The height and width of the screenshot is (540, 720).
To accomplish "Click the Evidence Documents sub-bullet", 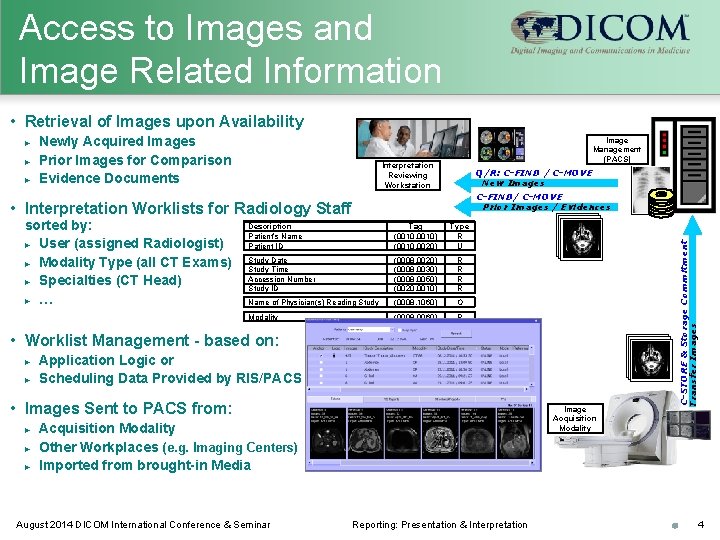I will tap(109, 178).
